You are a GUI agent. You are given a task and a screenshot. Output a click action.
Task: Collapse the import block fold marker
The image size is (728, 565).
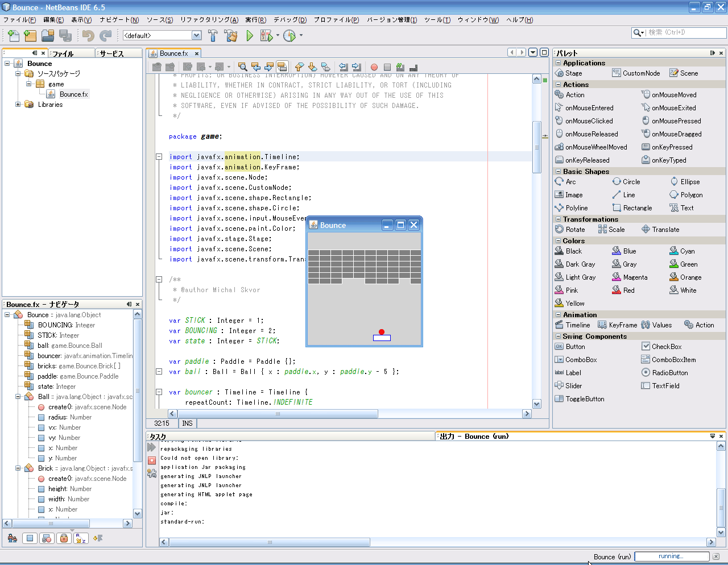tap(159, 157)
